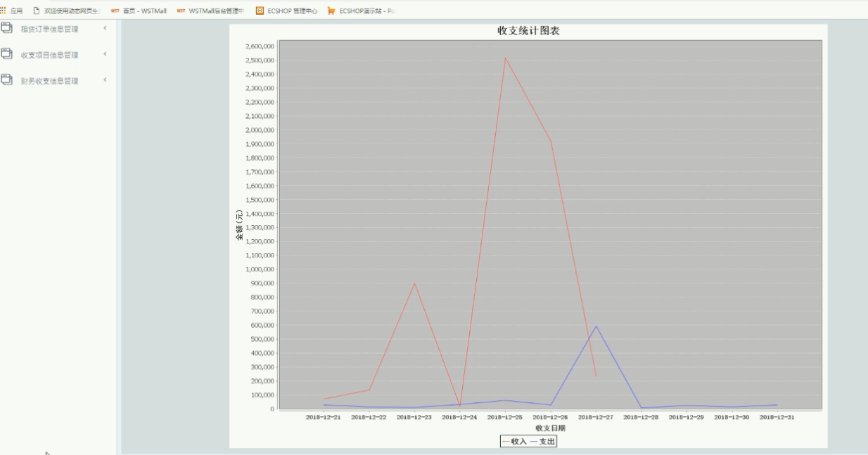The width and height of the screenshot is (868, 455).
Task: Open the 欢迎使用动态网页 bookmark link
Action: pos(72,11)
